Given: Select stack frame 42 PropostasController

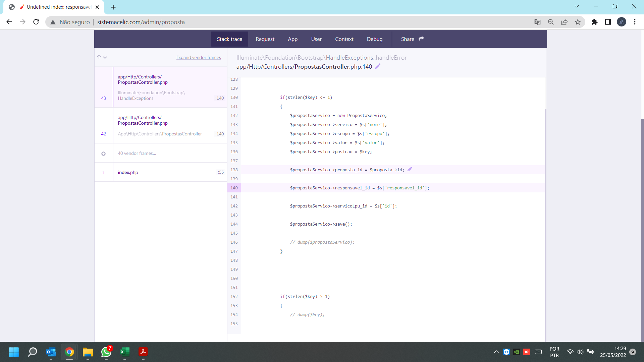Looking at the screenshot, I should coord(161,126).
